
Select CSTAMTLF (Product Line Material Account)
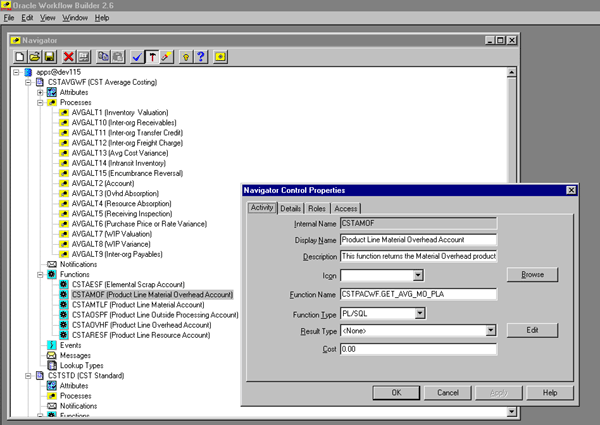click(138, 305)
